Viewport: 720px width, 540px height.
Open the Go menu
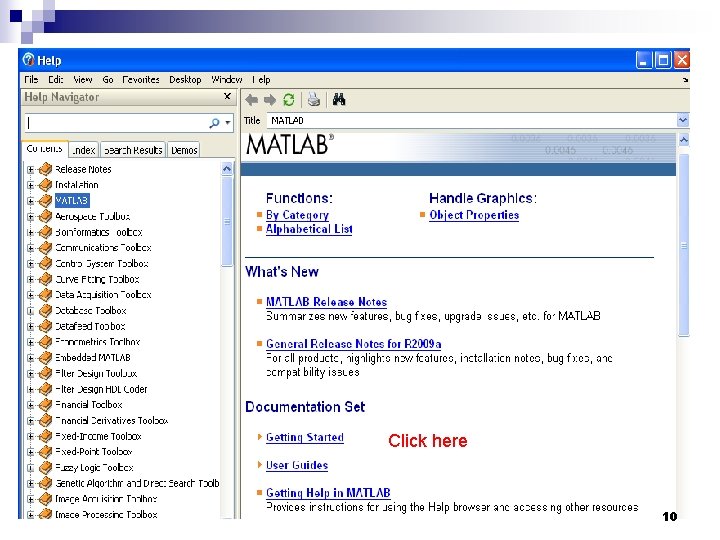click(108, 79)
